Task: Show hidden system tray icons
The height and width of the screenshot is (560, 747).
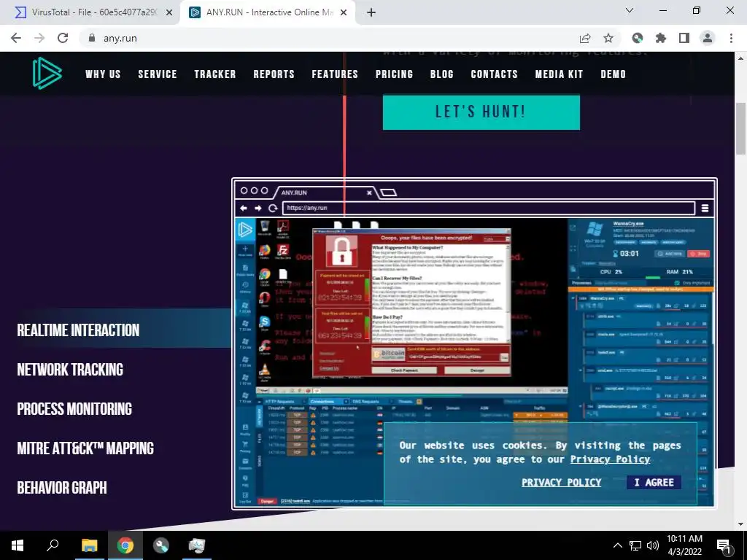Action: 617,545
